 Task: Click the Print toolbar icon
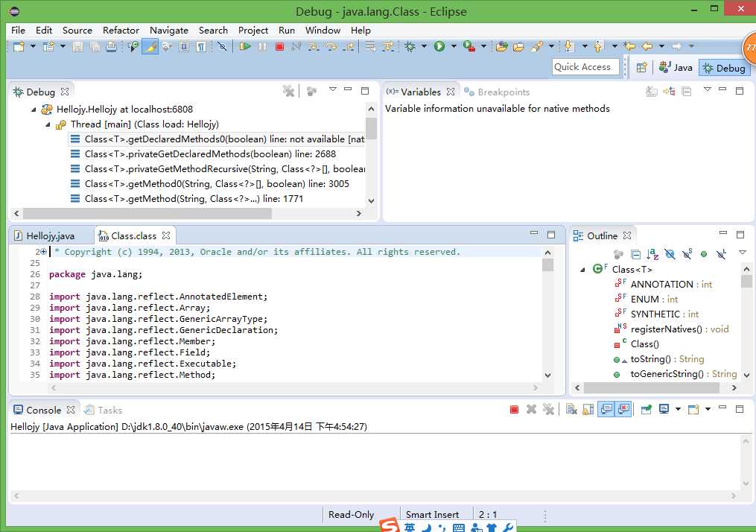pyautogui.click(x=112, y=47)
